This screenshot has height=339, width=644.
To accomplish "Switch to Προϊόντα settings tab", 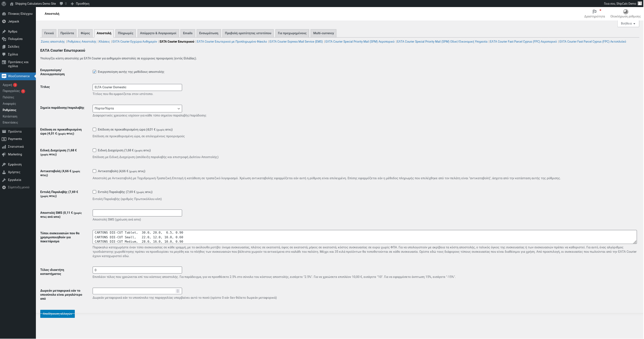I will [67, 33].
